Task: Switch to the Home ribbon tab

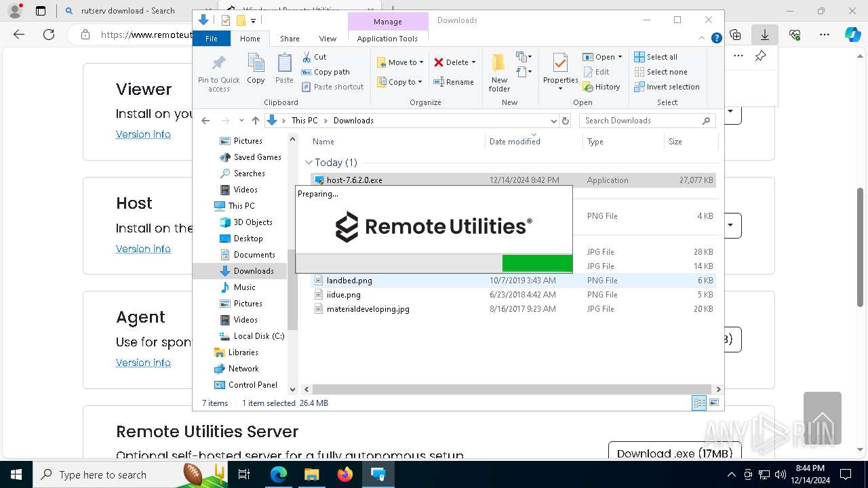Action: 250,39
